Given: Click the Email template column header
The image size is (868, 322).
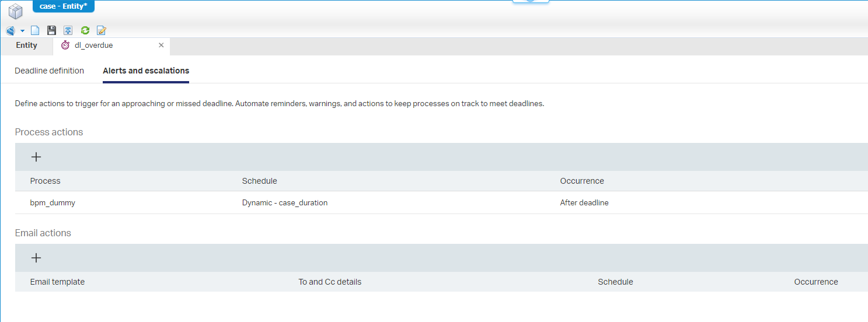Looking at the screenshot, I should click(57, 282).
